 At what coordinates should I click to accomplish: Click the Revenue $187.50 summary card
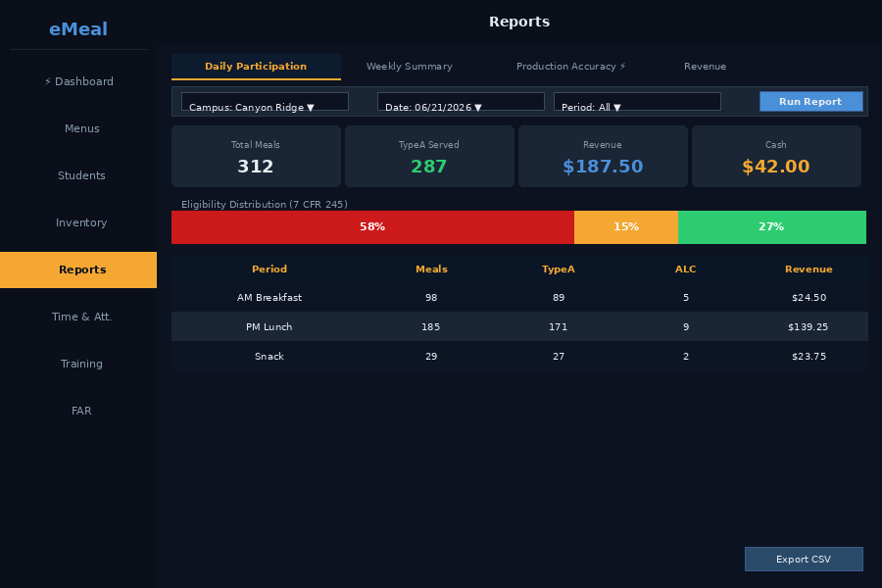(603, 157)
